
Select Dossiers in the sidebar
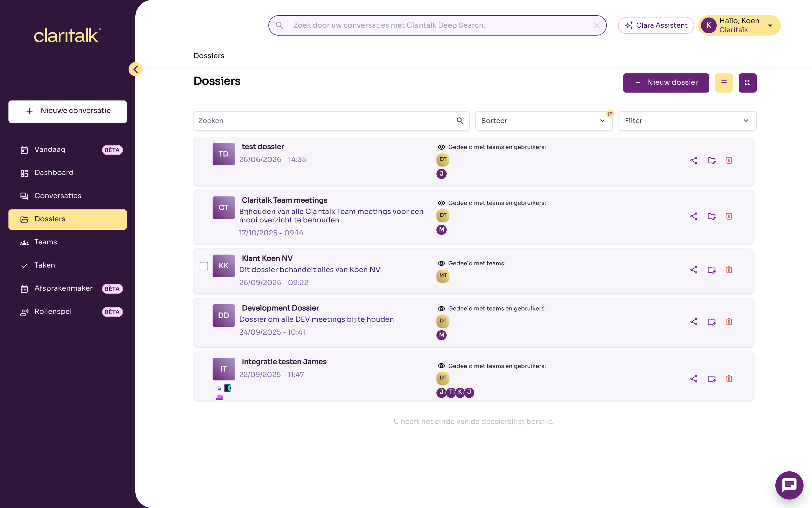click(67, 219)
